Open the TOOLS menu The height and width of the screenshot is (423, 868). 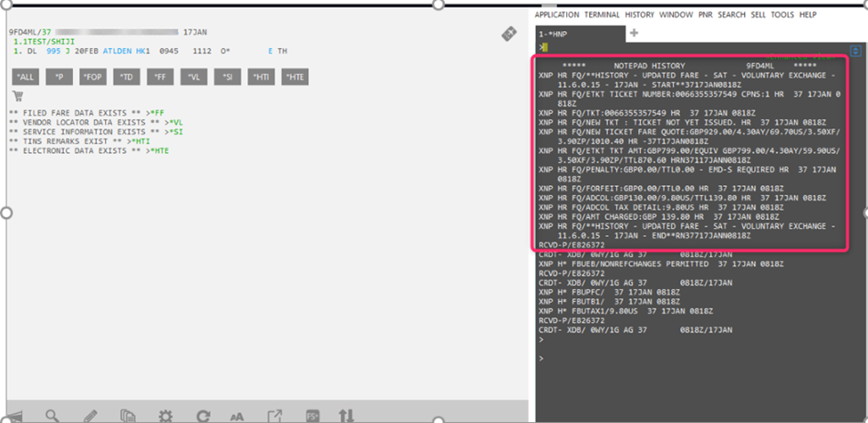(781, 15)
